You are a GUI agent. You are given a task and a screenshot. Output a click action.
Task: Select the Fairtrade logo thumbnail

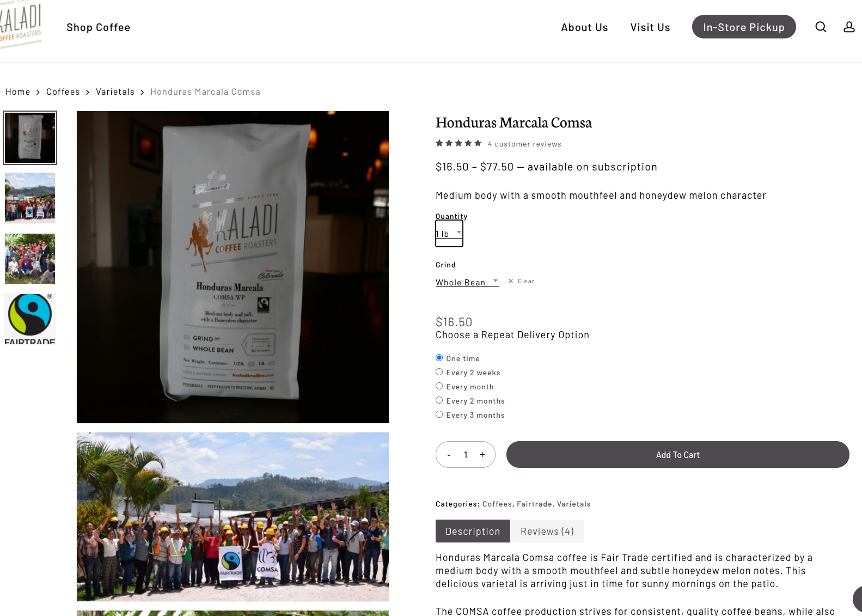click(x=30, y=319)
